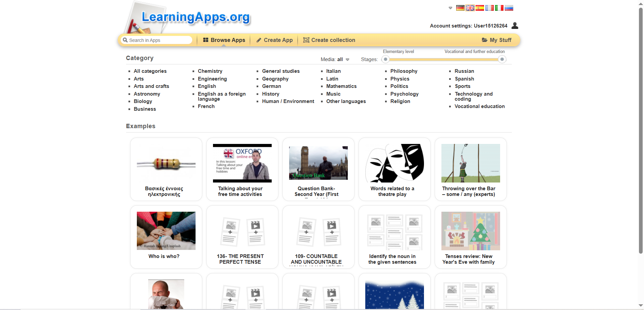Click the Vocational education stage slider handle

tap(502, 59)
